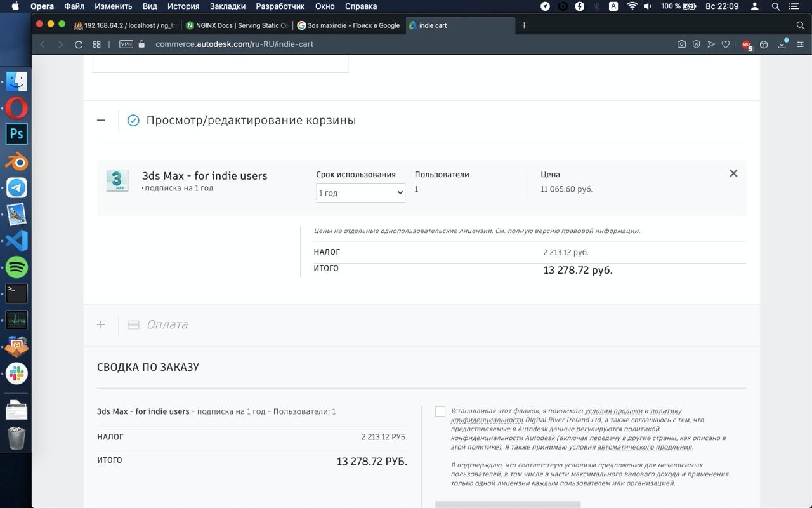Collapse the cart review section

(x=101, y=120)
